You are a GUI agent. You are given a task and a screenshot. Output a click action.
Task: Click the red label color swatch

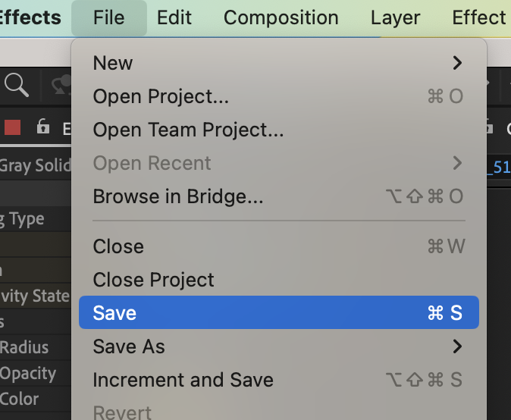tap(13, 127)
